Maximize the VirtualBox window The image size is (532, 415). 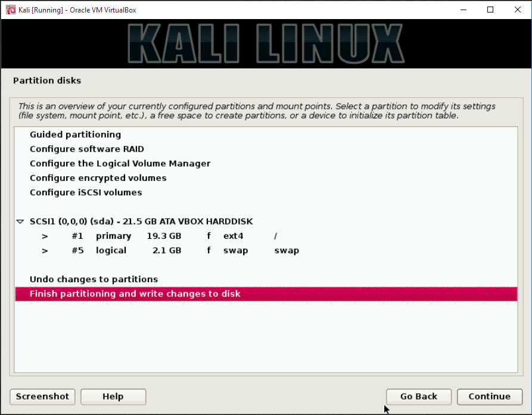pyautogui.click(x=490, y=10)
